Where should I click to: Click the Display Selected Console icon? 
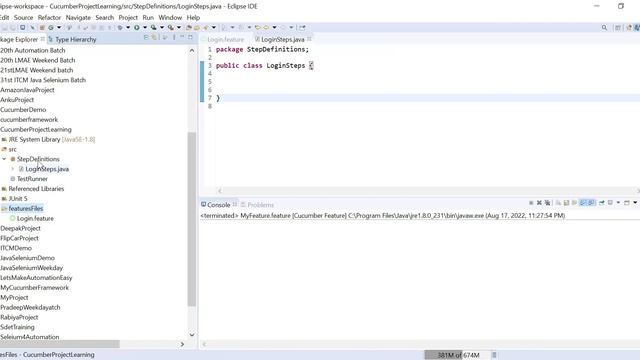click(x=610, y=203)
